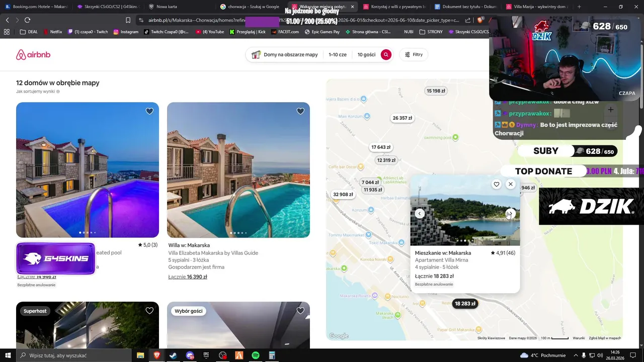Edit the 10 gości guests field

(366, 55)
